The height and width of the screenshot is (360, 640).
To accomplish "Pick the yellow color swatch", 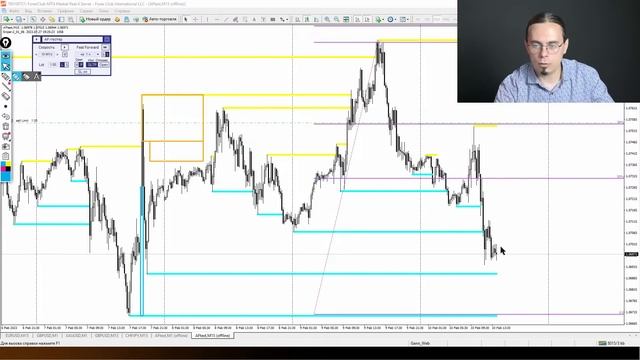I will [9, 164].
